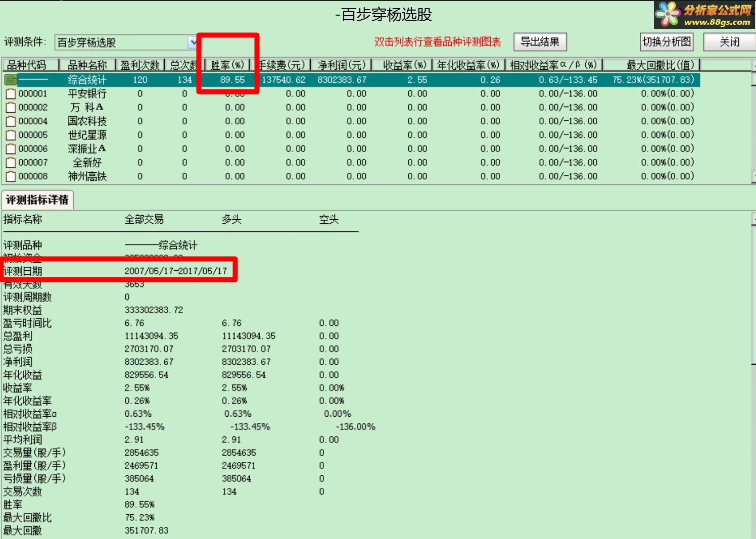Click the 胜率 value 89.55% in details
The width and height of the screenshot is (756, 539).
(139, 504)
